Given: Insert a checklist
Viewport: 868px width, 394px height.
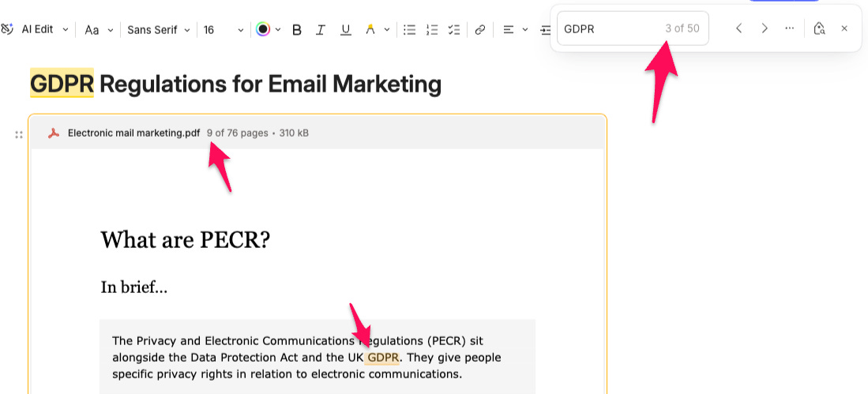Looking at the screenshot, I should [454, 30].
